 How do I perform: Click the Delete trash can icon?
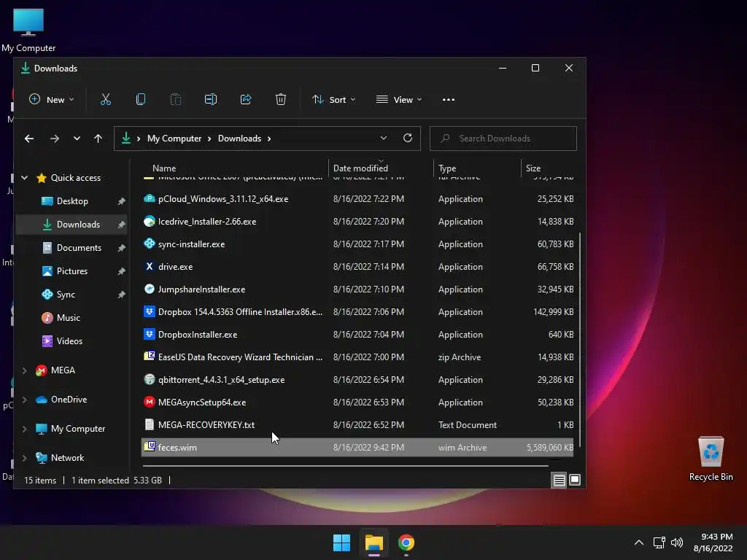(281, 99)
